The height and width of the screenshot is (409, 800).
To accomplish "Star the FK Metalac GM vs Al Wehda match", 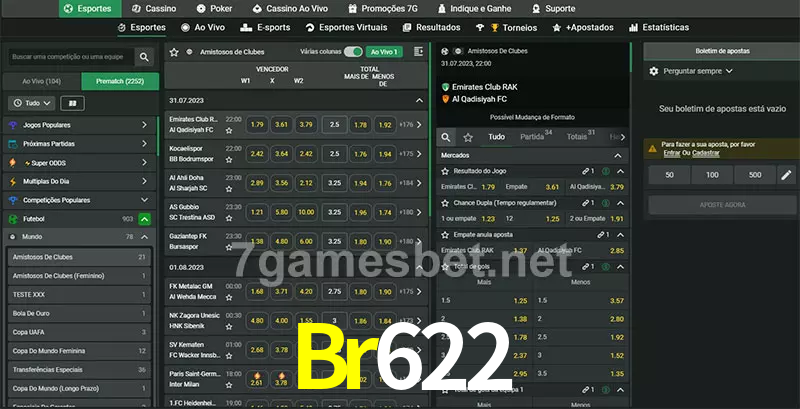I will [x=229, y=297].
